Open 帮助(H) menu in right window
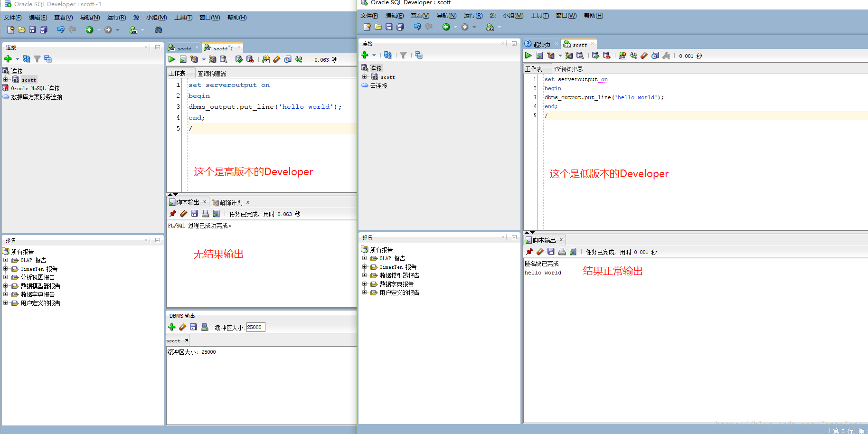 [594, 16]
